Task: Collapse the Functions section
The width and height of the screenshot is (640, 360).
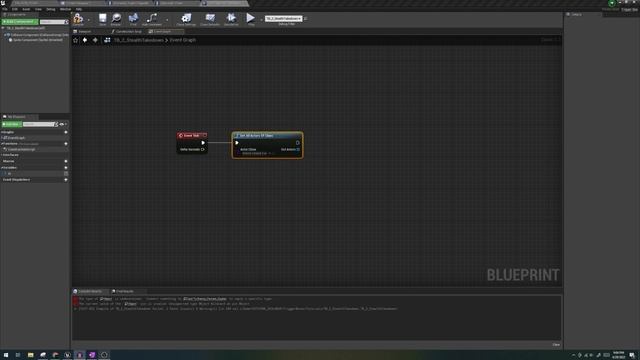Action: click(2, 144)
